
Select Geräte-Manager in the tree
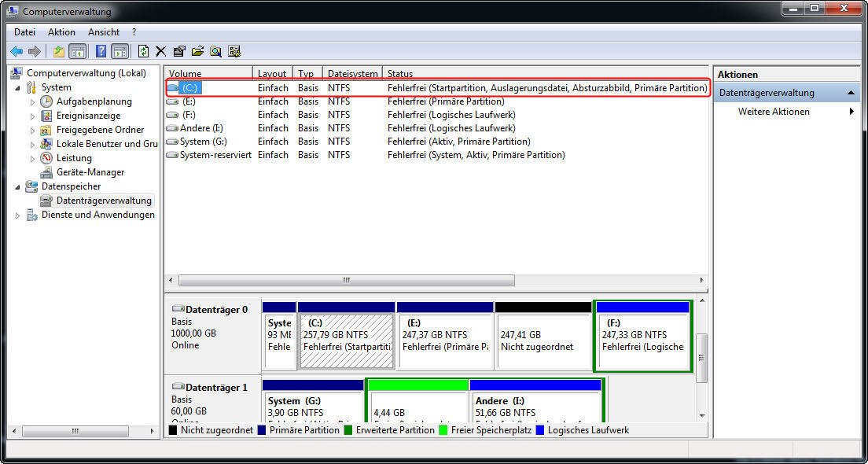click(90, 172)
